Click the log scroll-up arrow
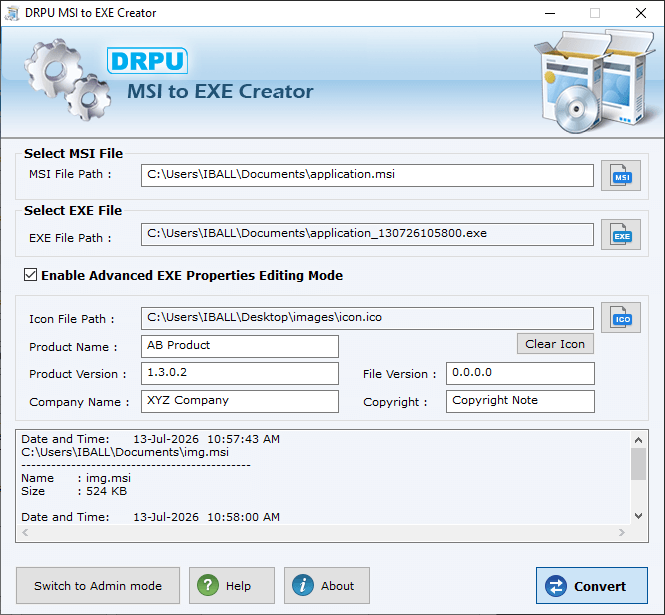This screenshot has width=665, height=615. click(638, 440)
